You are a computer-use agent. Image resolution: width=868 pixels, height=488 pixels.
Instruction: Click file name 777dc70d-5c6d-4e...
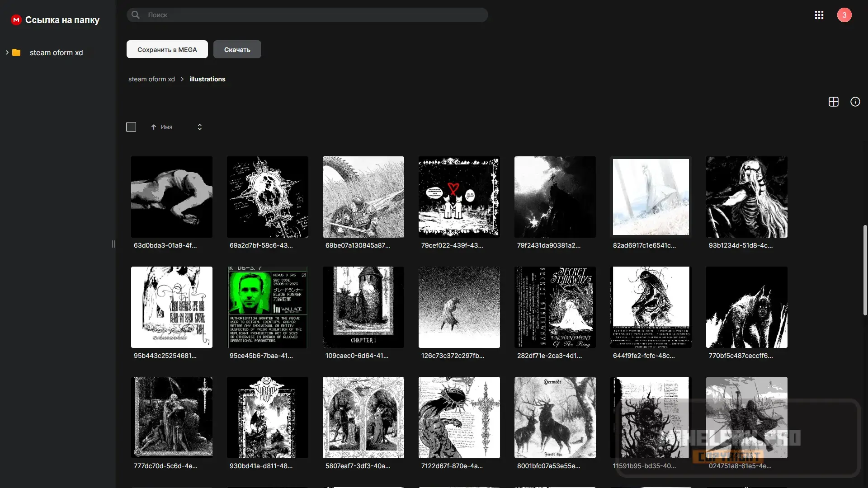[x=165, y=466]
